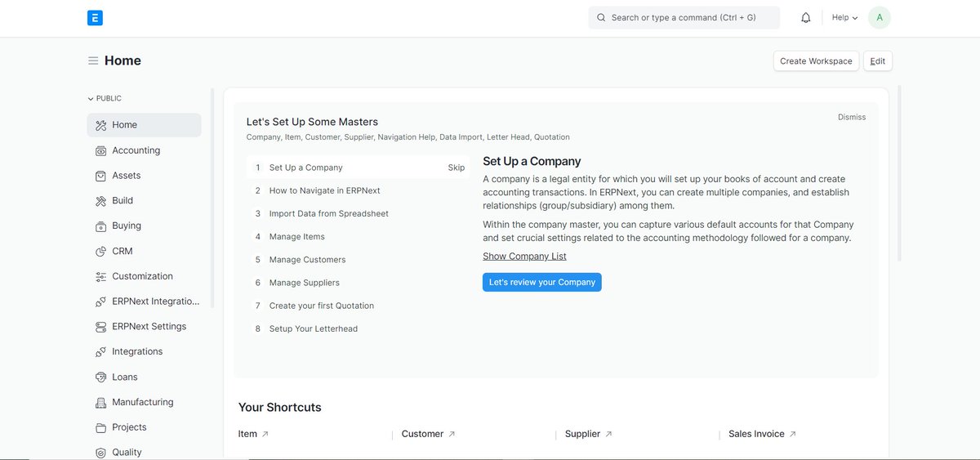Open CRM workspace in sidebar
This screenshot has height=460, width=980.
(x=144, y=251)
